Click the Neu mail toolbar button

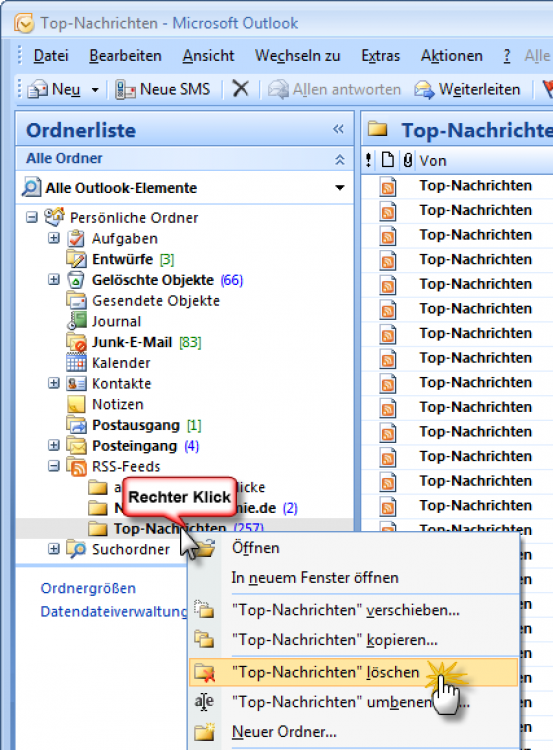click(x=54, y=89)
